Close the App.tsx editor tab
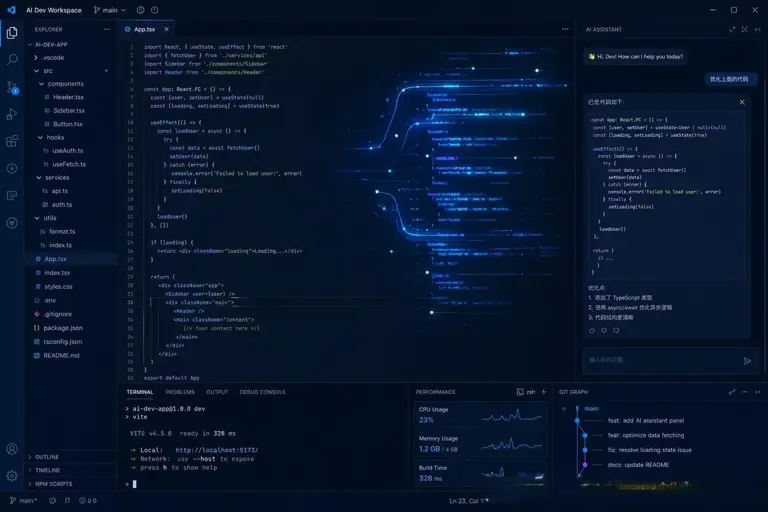The image size is (768, 512). pos(167,29)
